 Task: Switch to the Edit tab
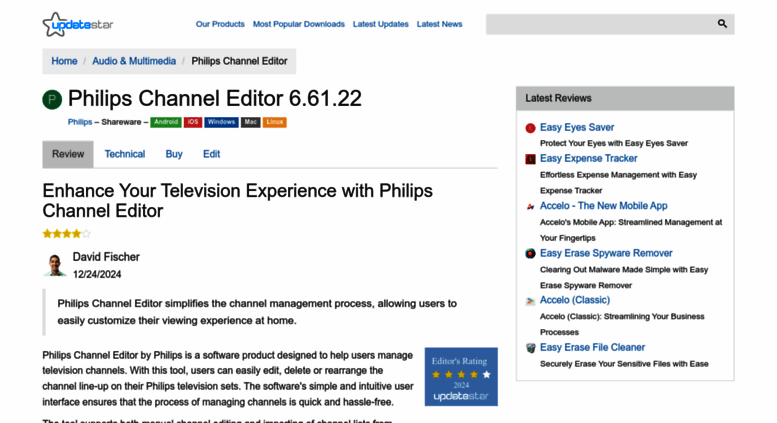click(x=212, y=154)
